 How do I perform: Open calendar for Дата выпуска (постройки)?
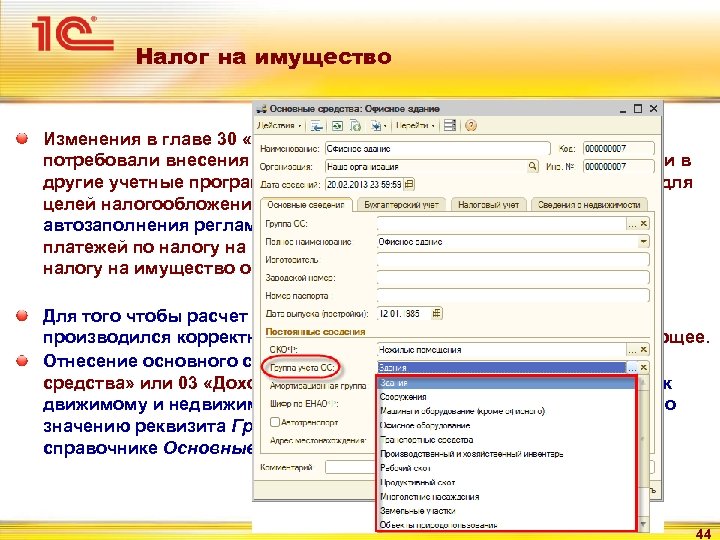click(437, 313)
